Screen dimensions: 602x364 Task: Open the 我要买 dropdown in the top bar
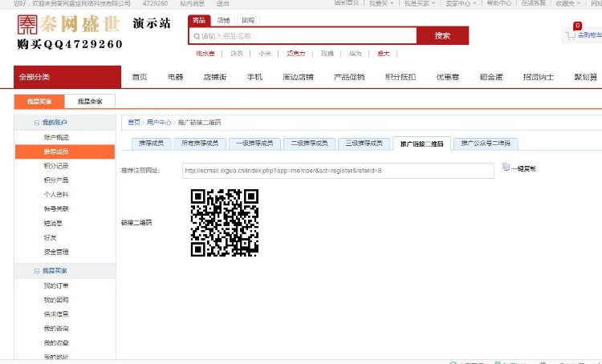point(381,3)
